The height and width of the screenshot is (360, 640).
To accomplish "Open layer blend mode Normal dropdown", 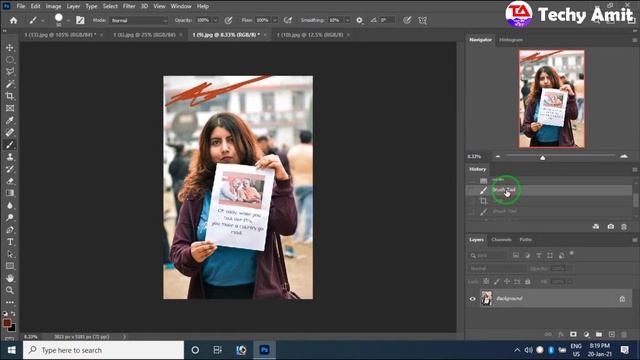I will click(x=497, y=269).
